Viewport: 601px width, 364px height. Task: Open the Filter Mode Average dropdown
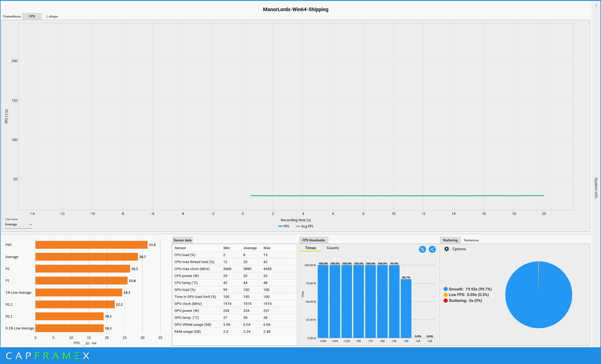coord(18,225)
